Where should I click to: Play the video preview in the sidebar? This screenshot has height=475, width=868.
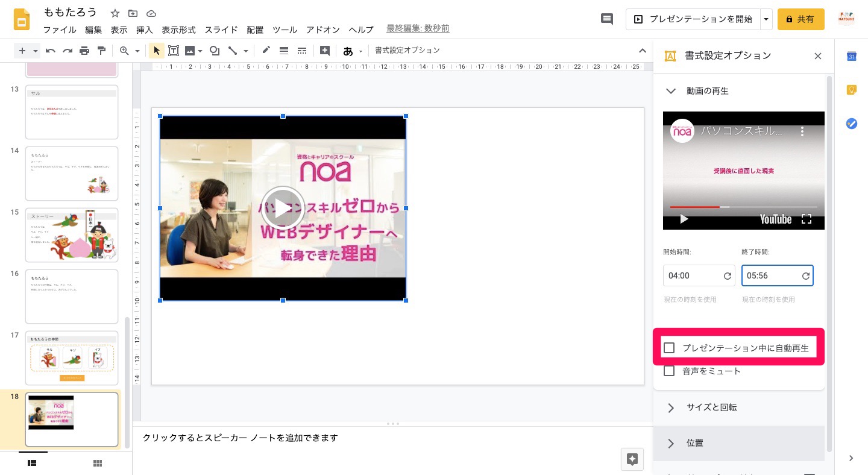(x=684, y=219)
